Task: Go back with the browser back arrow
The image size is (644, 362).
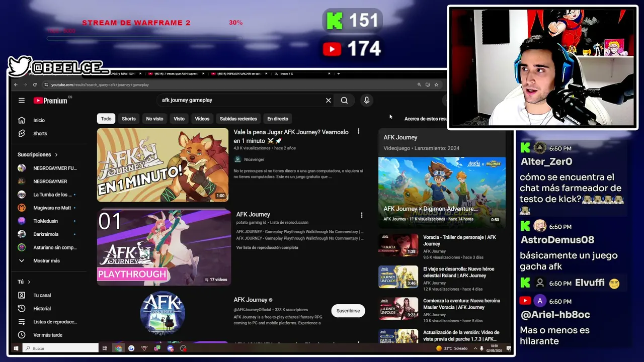Action: click(16, 84)
